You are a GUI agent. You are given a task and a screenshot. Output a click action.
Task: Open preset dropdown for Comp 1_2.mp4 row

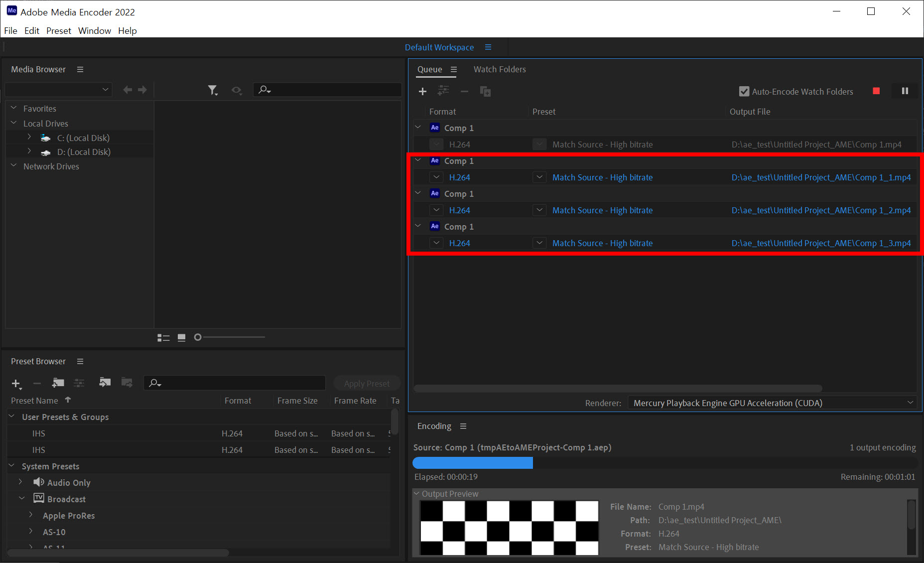tap(539, 210)
